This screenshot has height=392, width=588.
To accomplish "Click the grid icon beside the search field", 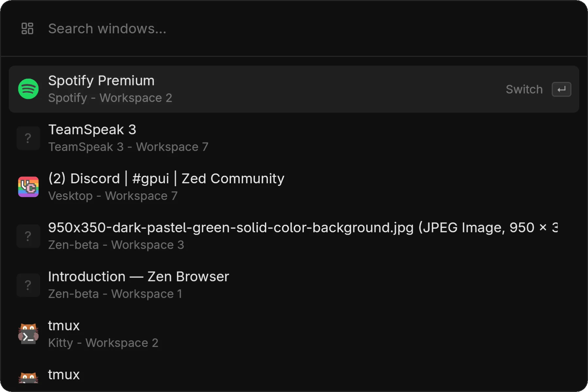I will pos(27,28).
